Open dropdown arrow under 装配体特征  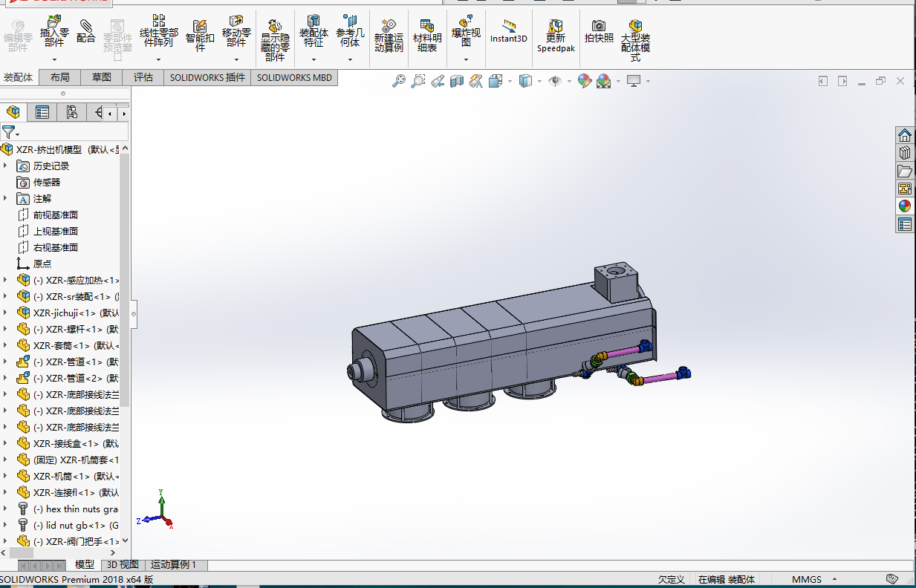(314, 59)
